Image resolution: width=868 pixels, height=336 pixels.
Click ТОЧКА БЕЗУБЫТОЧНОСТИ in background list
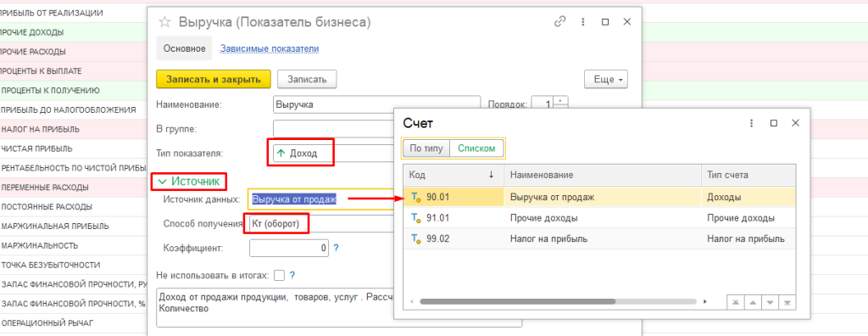[51, 265]
